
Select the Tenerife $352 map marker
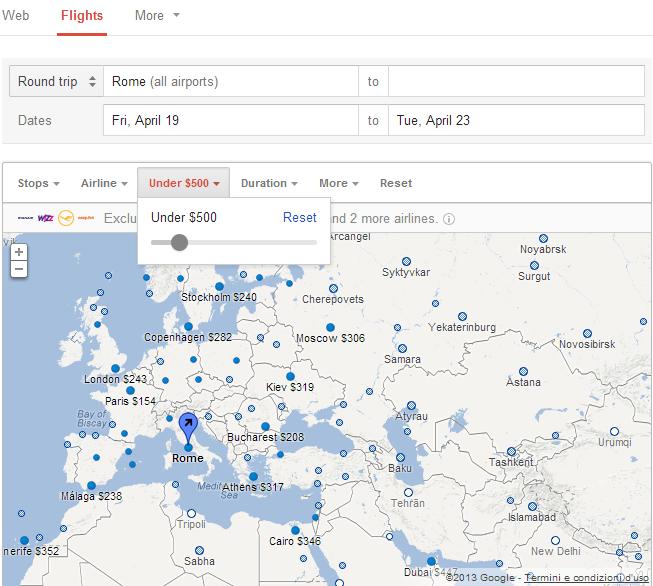tap(25, 541)
